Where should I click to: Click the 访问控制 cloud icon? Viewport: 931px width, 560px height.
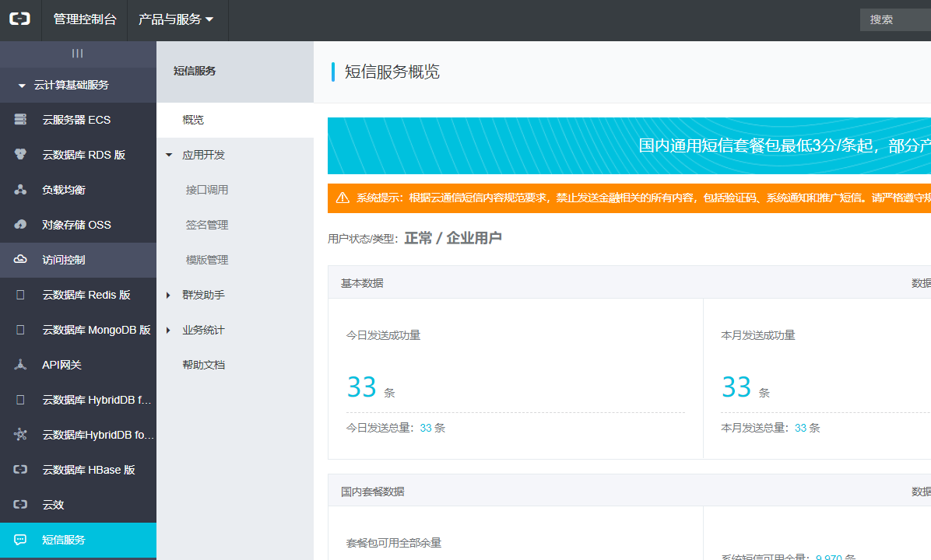[x=20, y=259]
